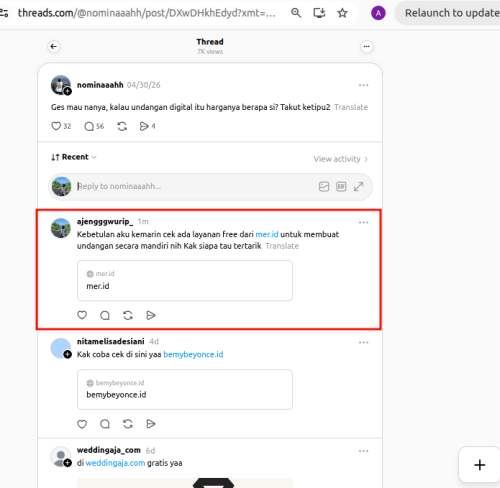
Task: Share nominaaahh's post via the send icon
Action: [144, 126]
